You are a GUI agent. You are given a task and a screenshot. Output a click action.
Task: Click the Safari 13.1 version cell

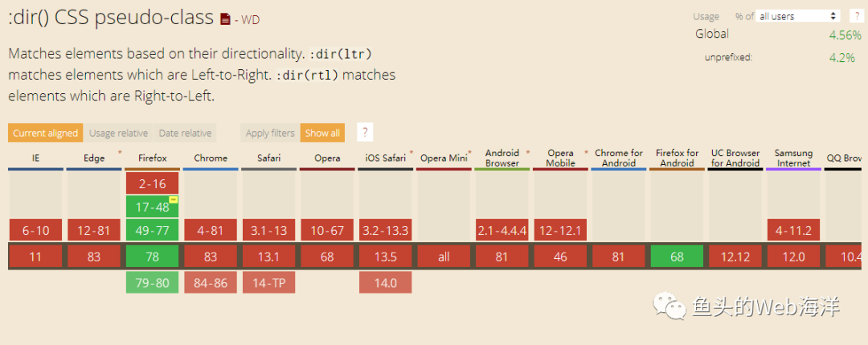(269, 257)
